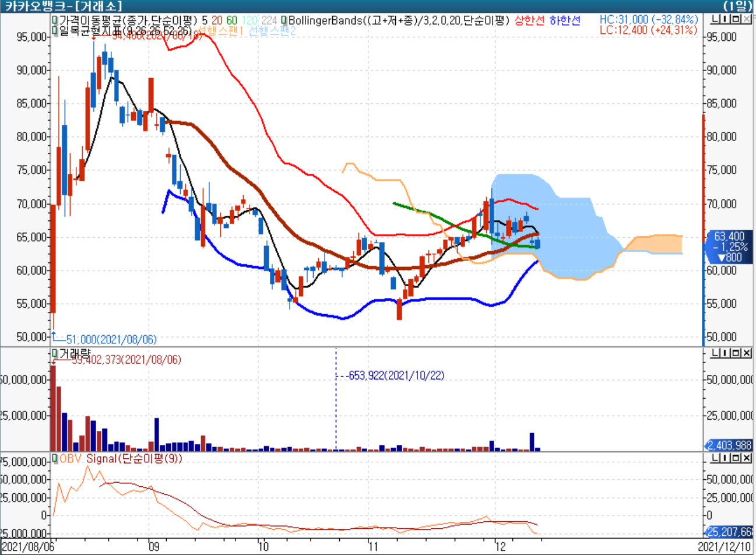Select the 120 moving average period
756x555 pixels.
click(249, 20)
